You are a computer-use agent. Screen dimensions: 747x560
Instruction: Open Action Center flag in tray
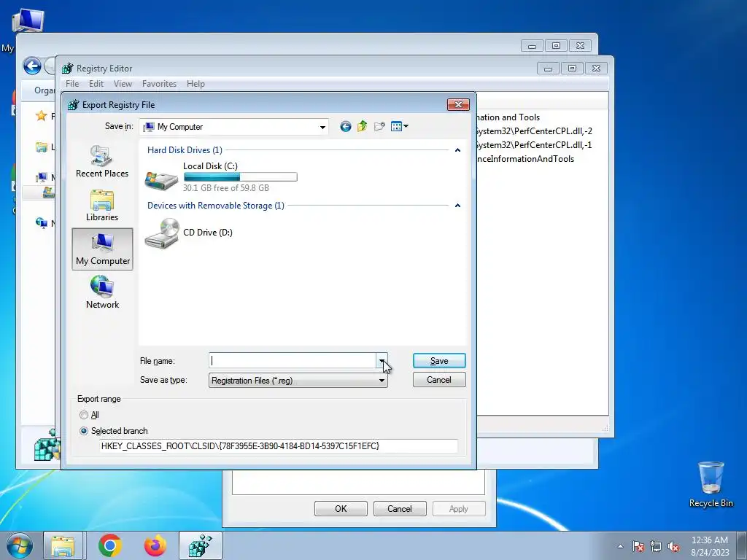coord(638,546)
